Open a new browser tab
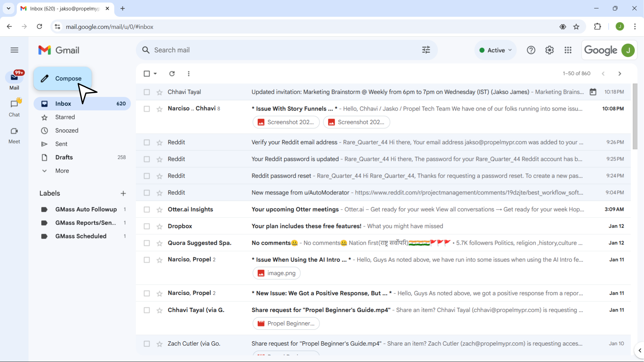The height and width of the screenshot is (362, 644). [x=123, y=8]
